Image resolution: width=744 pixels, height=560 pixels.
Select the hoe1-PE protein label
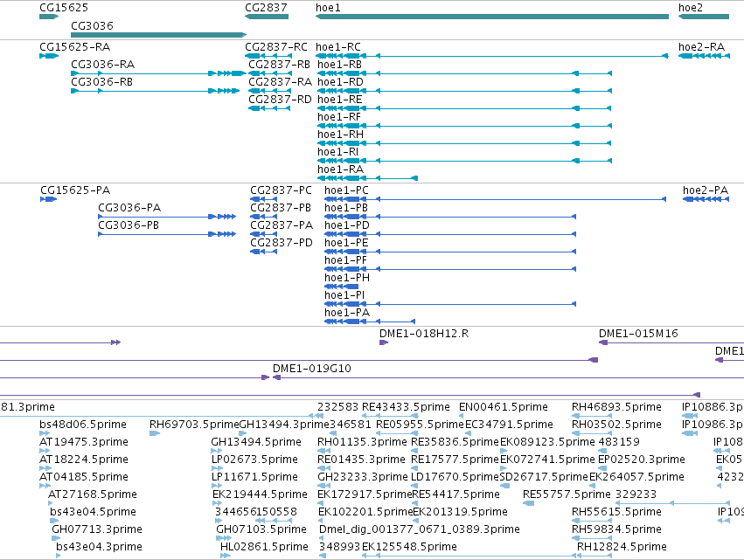(346, 243)
